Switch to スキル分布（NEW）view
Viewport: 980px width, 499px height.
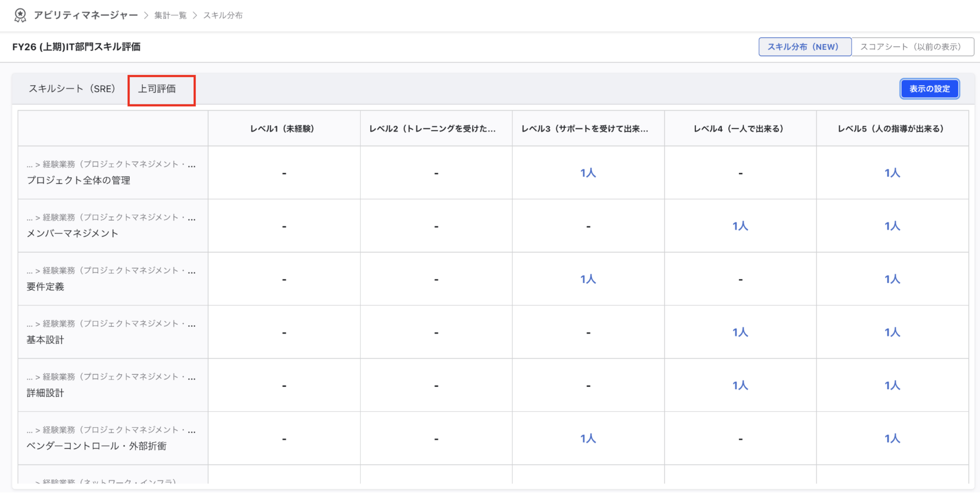(804, 47)
